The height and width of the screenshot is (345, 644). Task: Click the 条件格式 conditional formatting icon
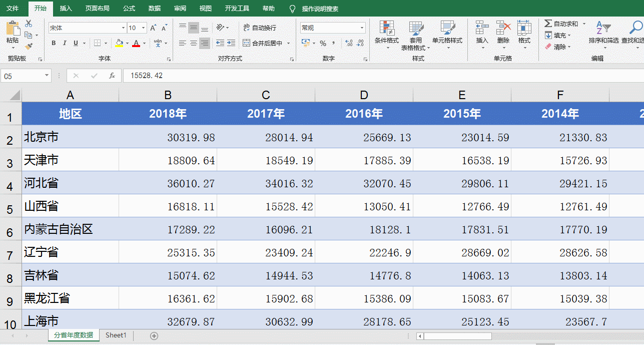pos(386,28)
